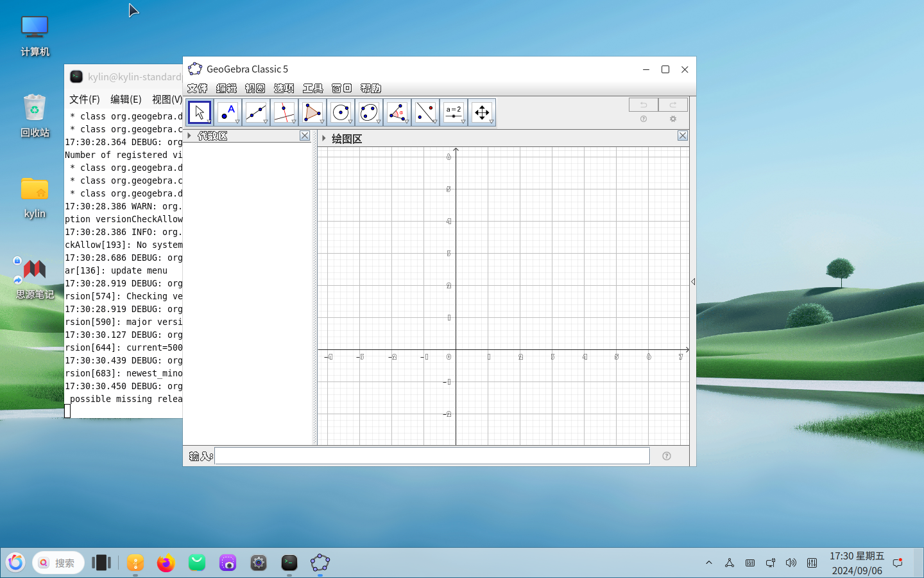Select the Line through two points tool
924x578 pixels.
coord(256,112)
